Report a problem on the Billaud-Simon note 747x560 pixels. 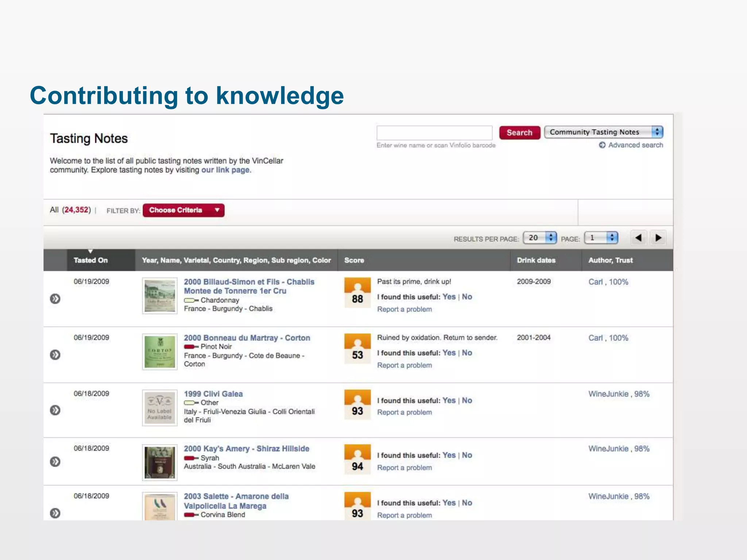405,309
